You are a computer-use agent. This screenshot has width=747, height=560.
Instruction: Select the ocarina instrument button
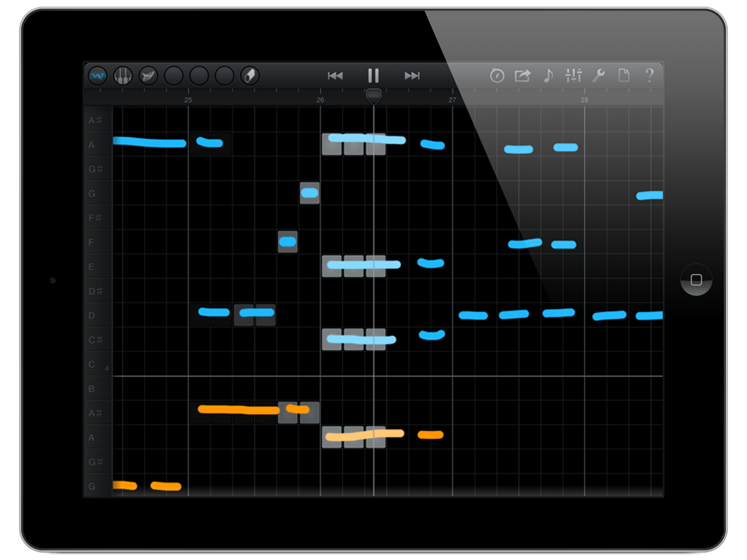148,76
